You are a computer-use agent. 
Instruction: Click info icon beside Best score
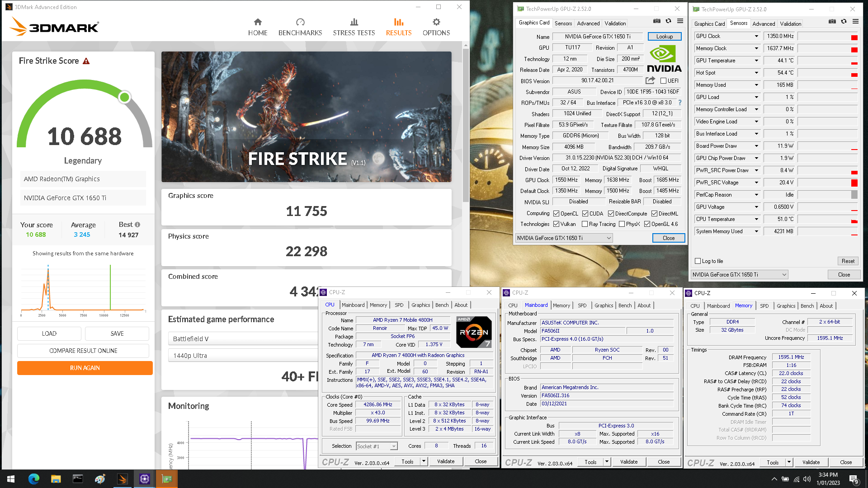[137, 225]
